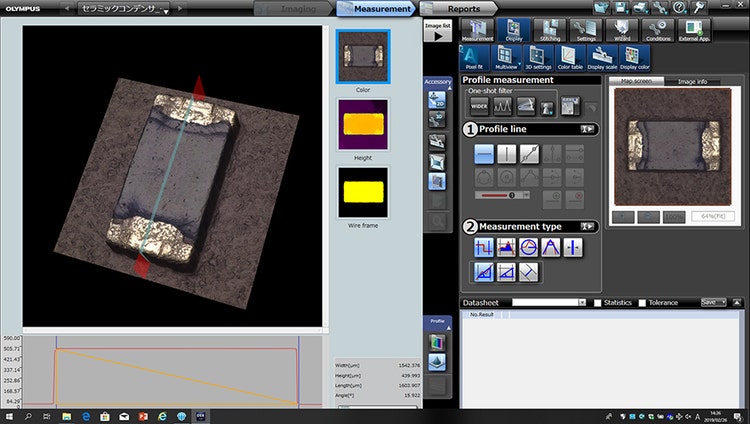
Task: Select the Height image thumbnail
Action: tap(363, 123)
